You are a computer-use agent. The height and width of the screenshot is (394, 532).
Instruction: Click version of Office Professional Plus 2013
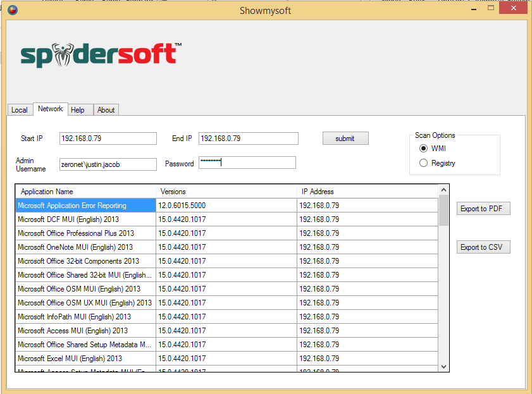[226, 233]
